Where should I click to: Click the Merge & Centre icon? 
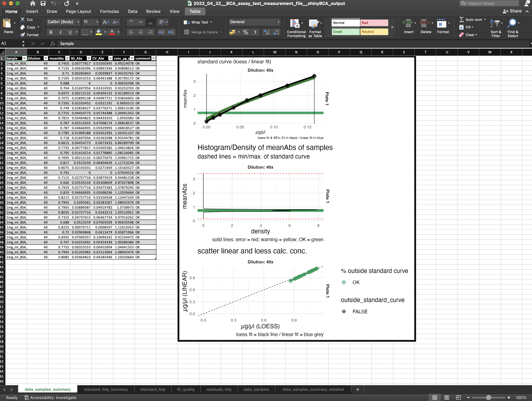click(x=187, y=32)
